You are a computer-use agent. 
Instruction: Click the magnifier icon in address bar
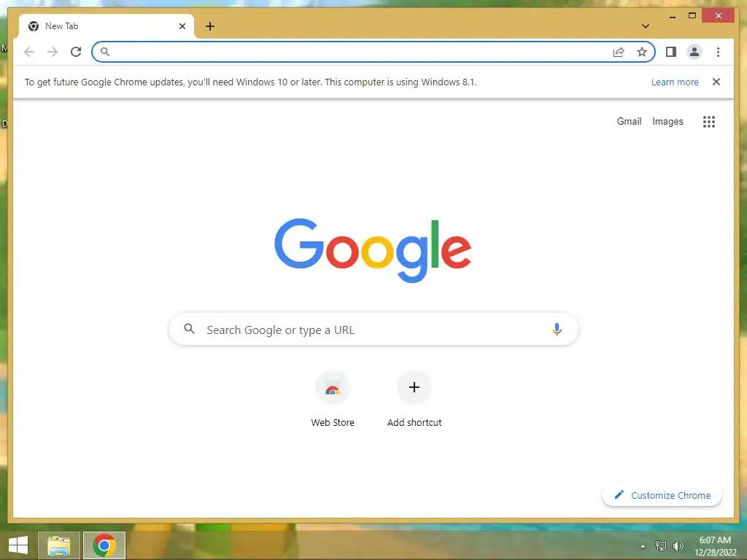[105, 52]
